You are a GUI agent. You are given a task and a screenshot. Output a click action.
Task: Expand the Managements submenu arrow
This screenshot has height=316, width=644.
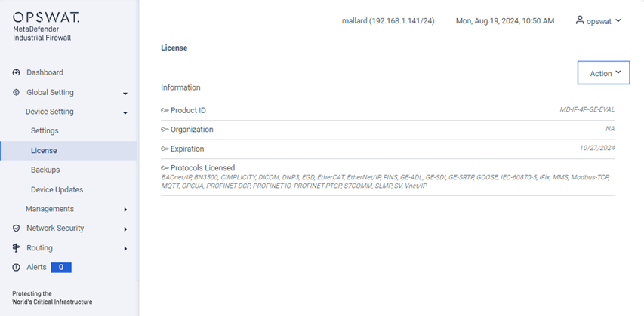(x=125, y=210)
